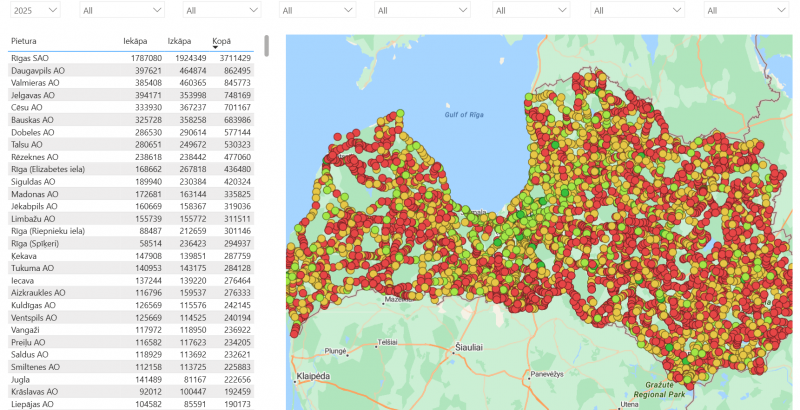Click the sort arrow above Kopā

[216, 47]
